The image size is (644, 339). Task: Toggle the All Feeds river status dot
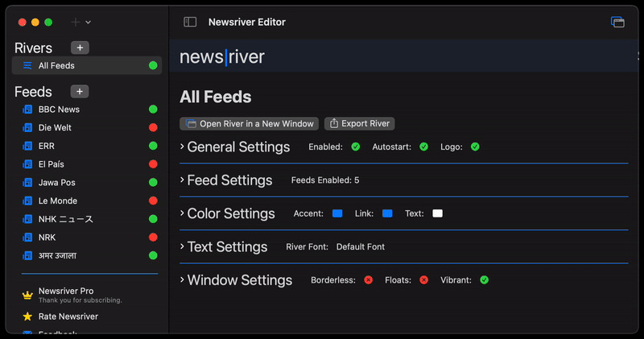pos(153,65)
